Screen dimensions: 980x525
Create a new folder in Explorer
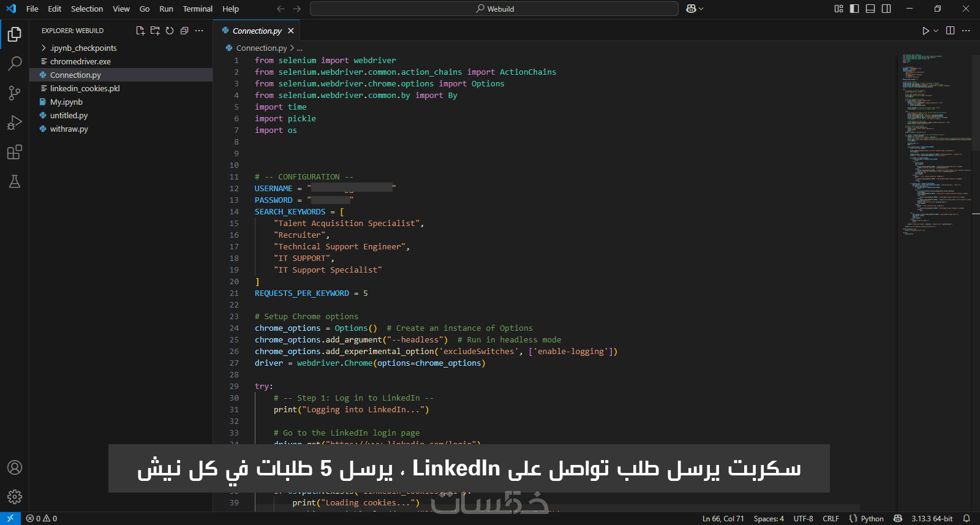155,31
